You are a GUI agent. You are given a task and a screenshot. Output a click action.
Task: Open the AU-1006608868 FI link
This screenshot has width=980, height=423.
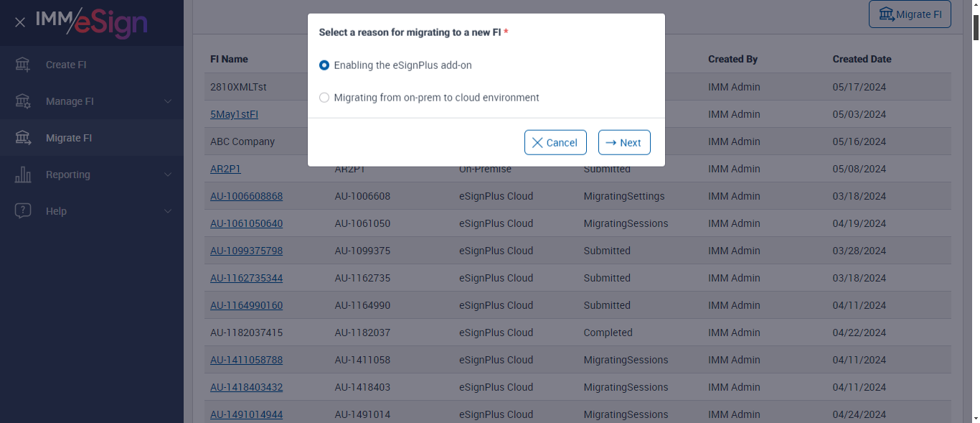[x=246, y=196]
